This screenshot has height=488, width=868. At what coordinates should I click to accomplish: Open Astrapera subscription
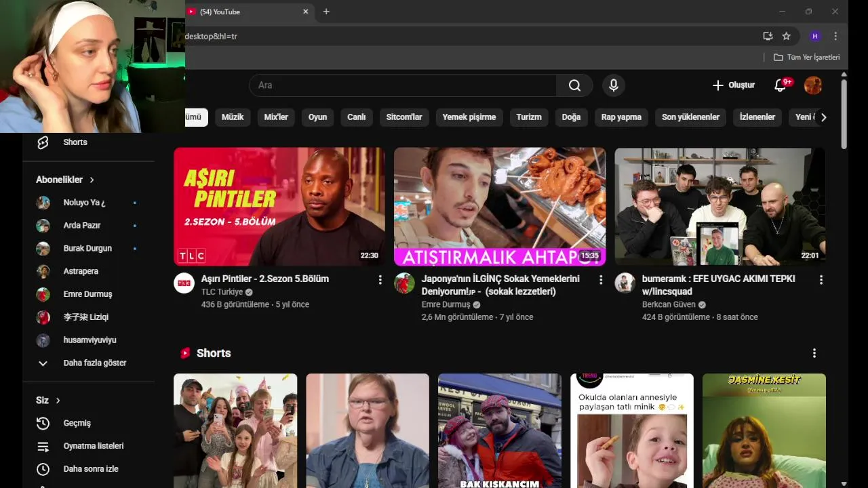click(88, 272)
